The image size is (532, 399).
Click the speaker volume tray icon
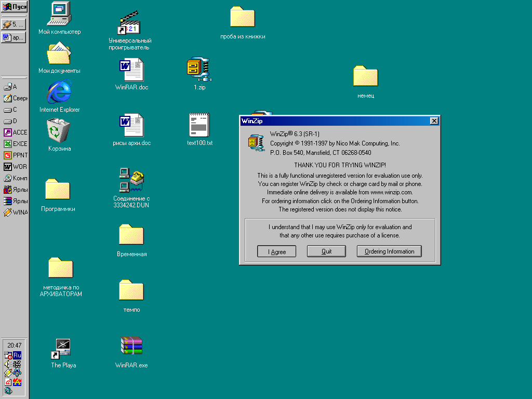pos(8,364)
